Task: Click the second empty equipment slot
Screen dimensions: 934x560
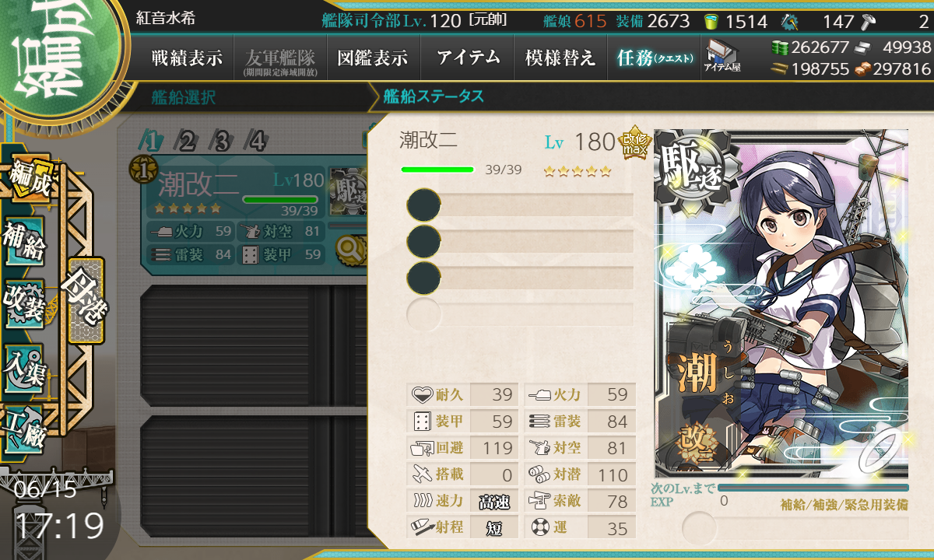Action: (520, 241)
